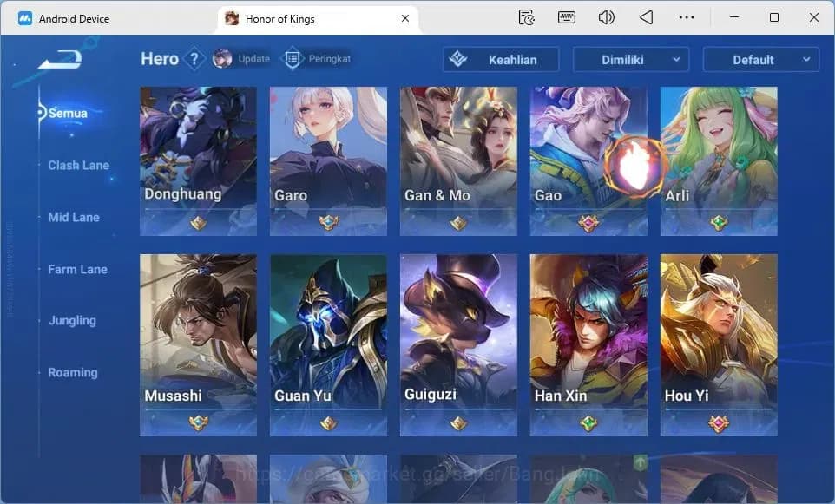The height and width of the screenshot is (504, 835).
Task: Open the emulator keyboard mapping icon
Action: pyautogui.click(x=566, y=17)
